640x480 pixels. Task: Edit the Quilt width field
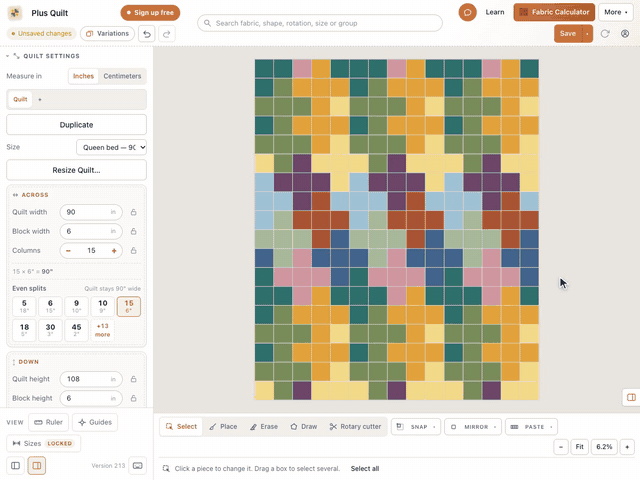point(91,212)
